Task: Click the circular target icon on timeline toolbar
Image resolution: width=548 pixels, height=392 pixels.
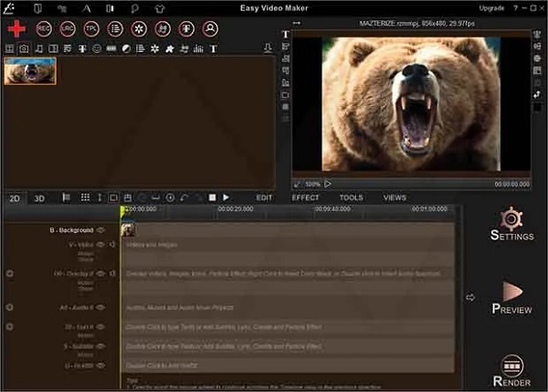Action: coord(170,198)
